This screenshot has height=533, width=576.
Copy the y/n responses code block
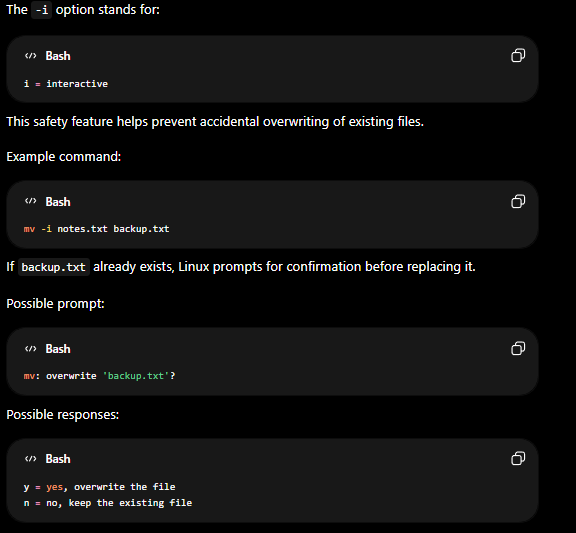tap(518, 458)
